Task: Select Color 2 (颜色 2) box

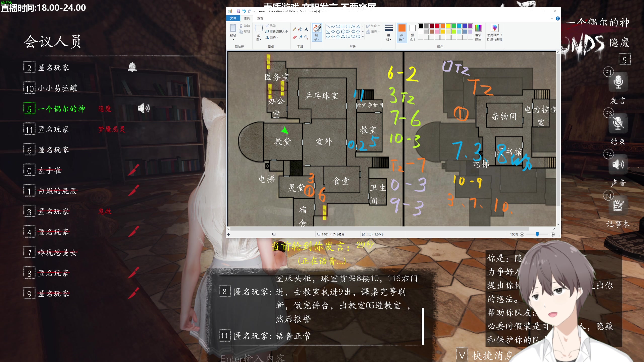Action: (x=412, y=33)
